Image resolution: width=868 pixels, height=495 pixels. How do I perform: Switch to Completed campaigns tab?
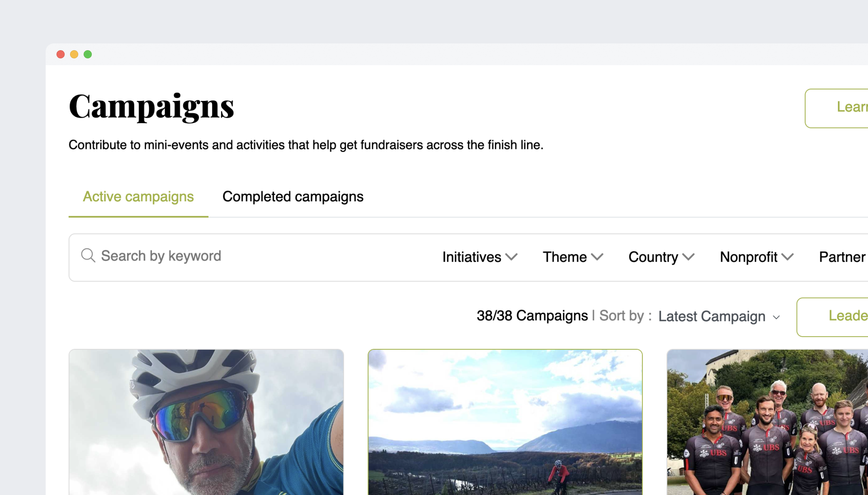click(293, 197)
